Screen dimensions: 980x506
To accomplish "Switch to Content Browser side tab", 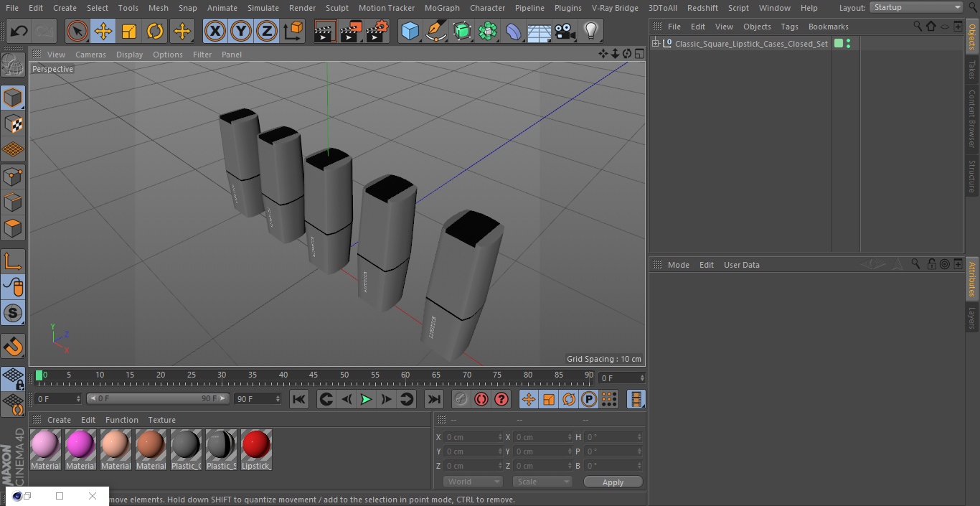I will (x=972, y=118).
